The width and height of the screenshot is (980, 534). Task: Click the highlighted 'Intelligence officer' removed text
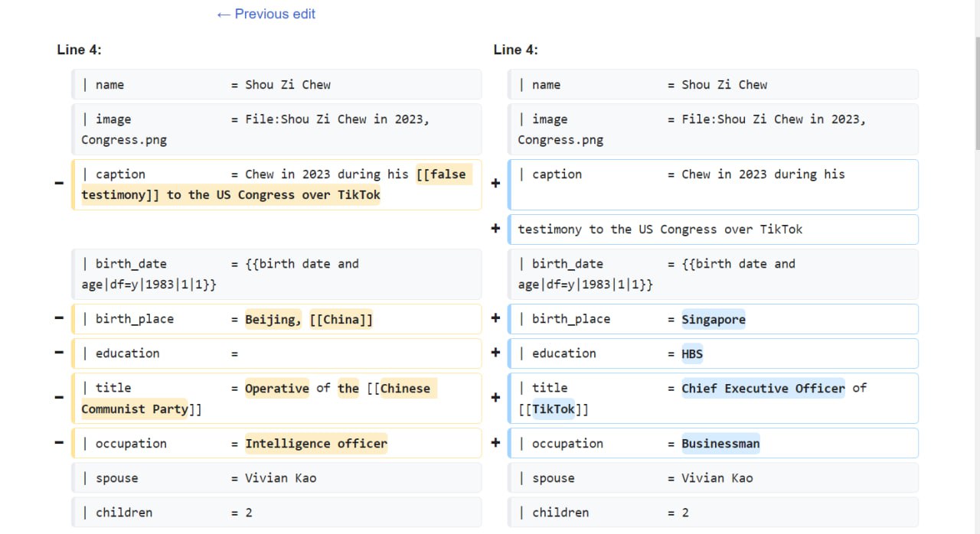point(316,444)
